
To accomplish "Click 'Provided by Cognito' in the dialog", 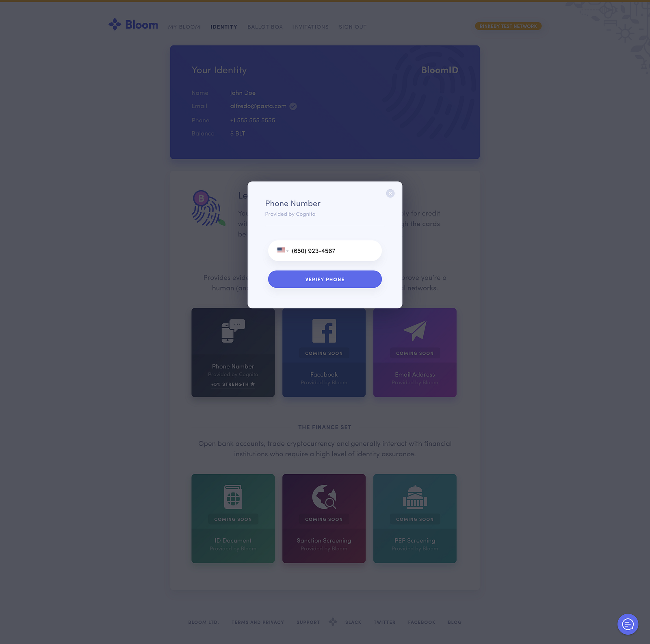I will click(x=290, y=214).
